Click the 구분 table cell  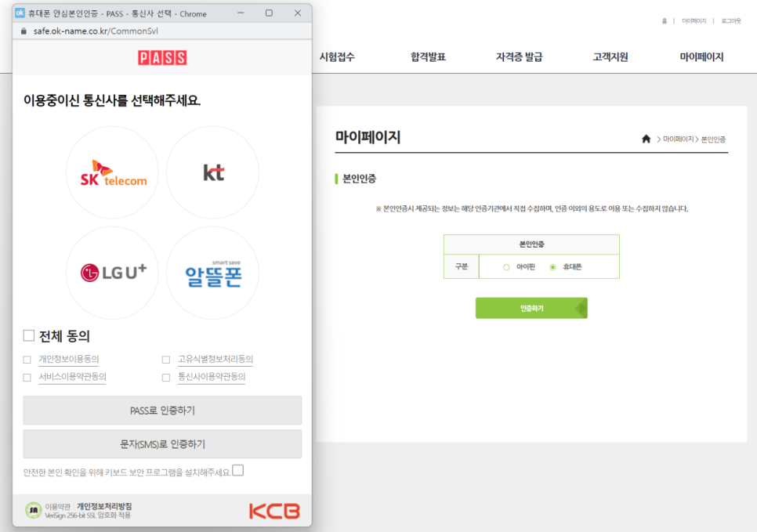(462, 266)
